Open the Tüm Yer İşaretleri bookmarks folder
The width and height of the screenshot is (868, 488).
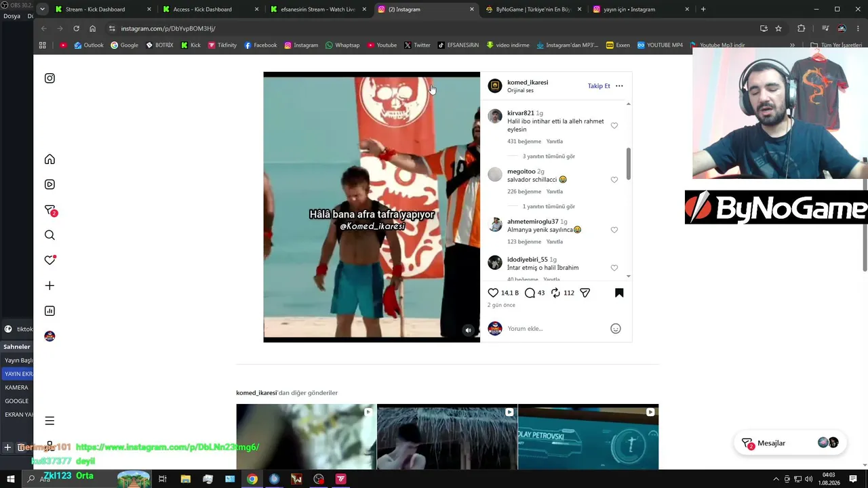coord(835,45)
